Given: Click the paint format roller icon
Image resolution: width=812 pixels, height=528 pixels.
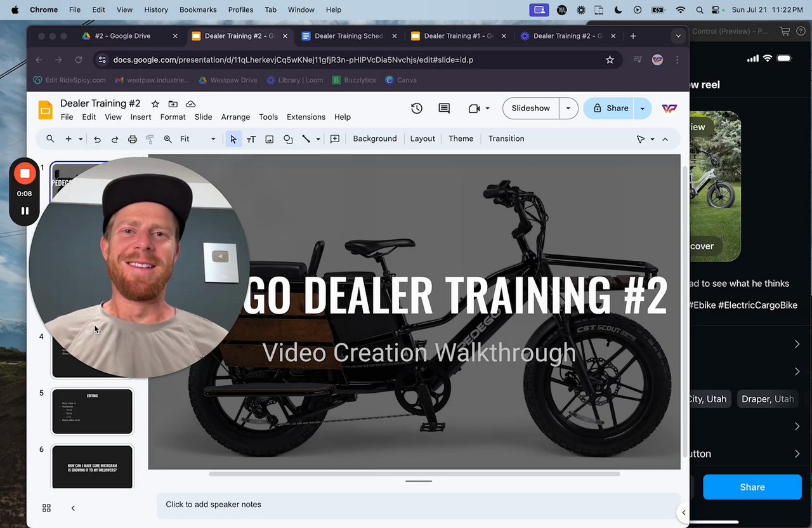Looking at the screenshot, I should (150, 139).
